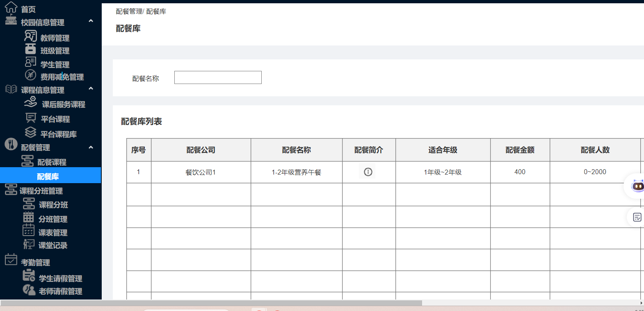Image resolution: width=644 pixels, height=311 pixels.
Task: Click the 课程分班 icon
Action: click(x=29, y=204)
